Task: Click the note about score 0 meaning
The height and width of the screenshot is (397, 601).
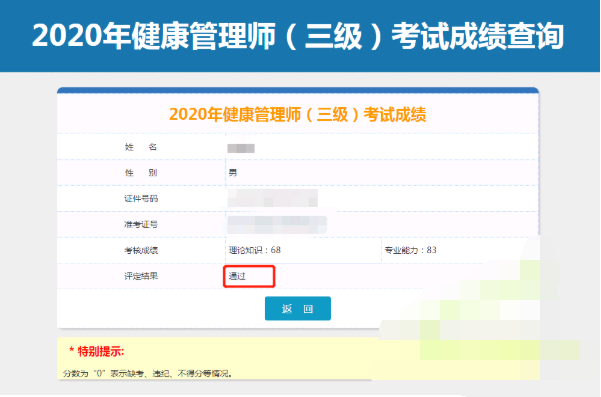Action: (x=148, y=373)
